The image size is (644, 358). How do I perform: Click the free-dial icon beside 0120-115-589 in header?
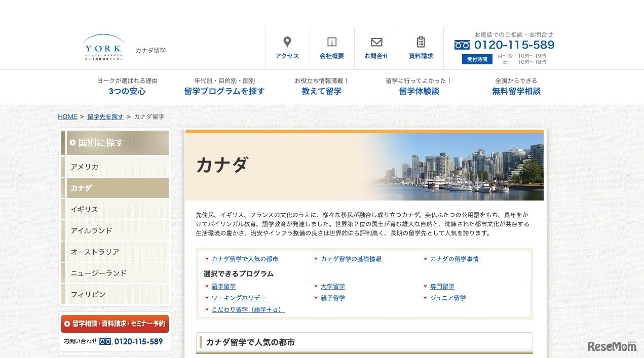pyautogui.click(x=462, y=45)
